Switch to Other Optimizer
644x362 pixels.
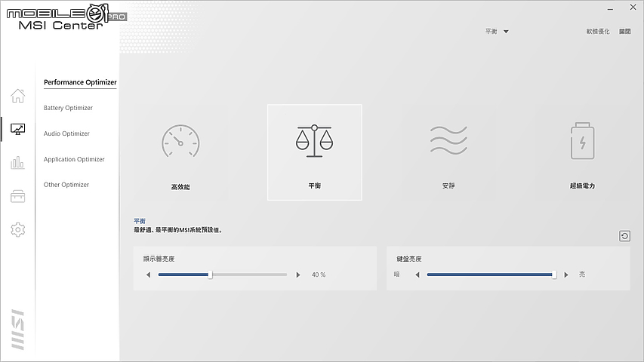66,185
